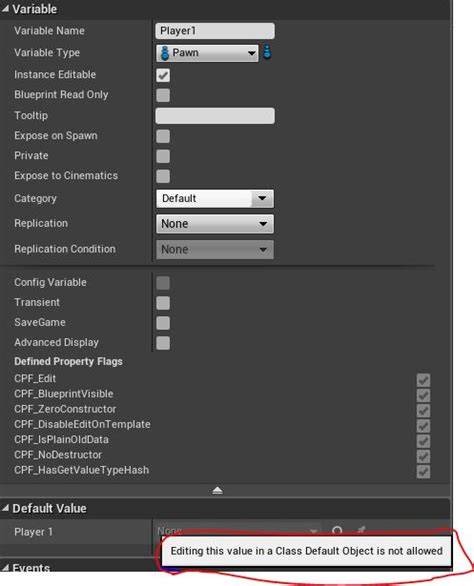Click the Variable Name field Player1
Viewport: 474px width, 586px height.
[215, 31]
